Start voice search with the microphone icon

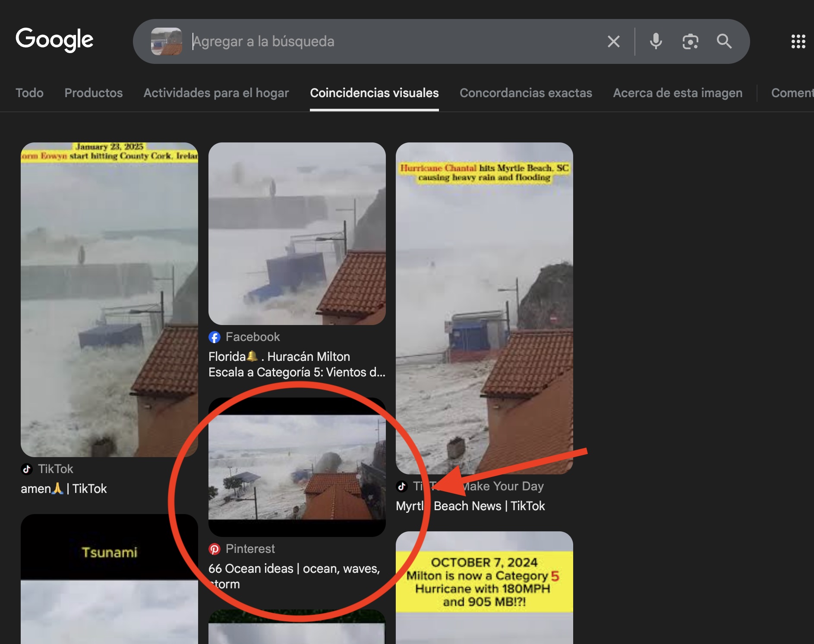click(656, 41)
